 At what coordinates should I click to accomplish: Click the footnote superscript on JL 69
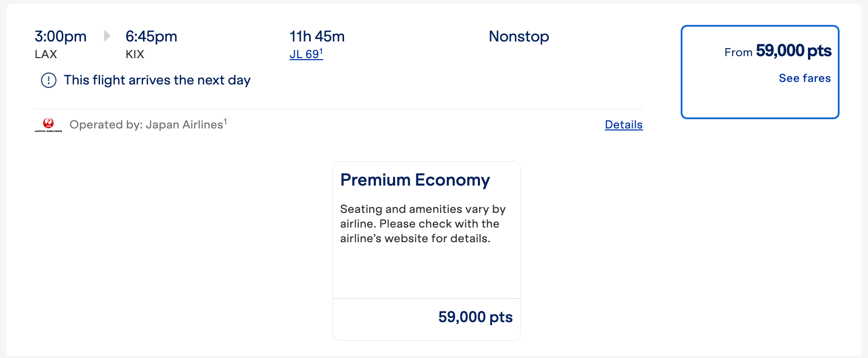321,49
